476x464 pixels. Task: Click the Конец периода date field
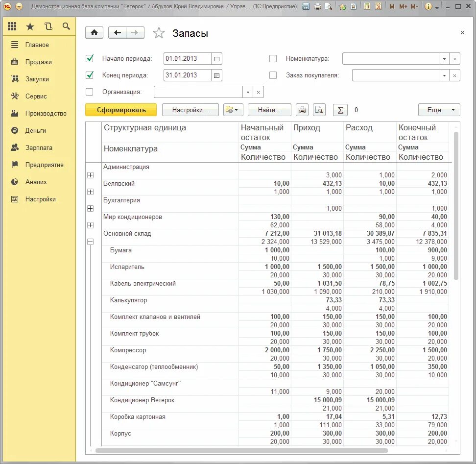[187, 75]
